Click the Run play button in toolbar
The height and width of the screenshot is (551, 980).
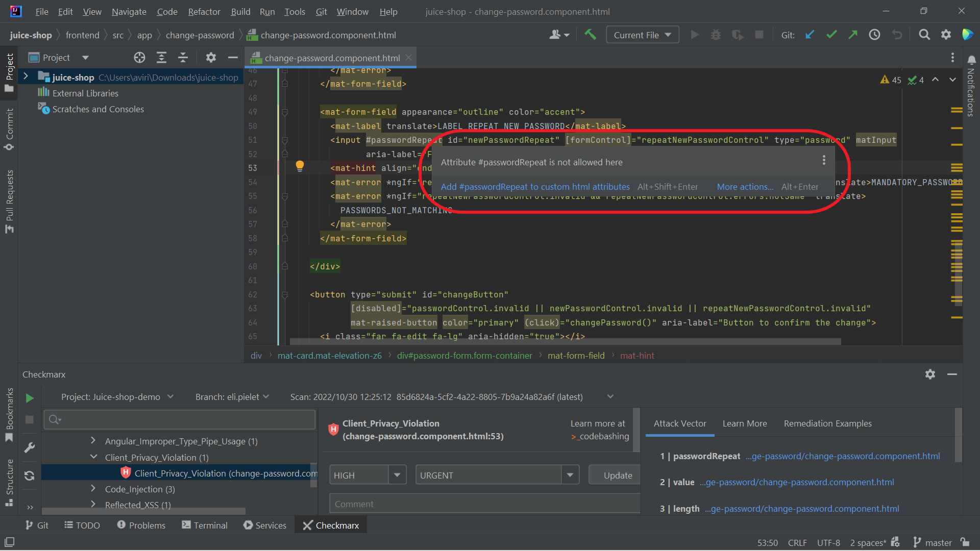coord(695,35)
